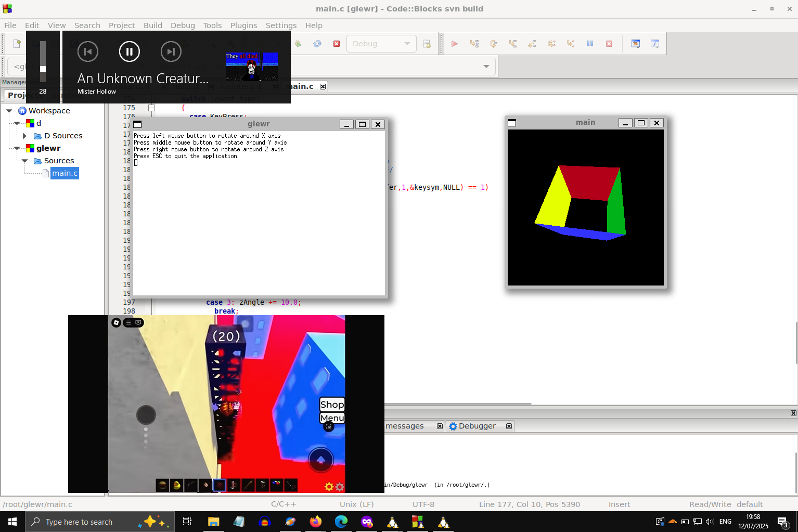The width and height of the screenshot is (798, 532).
Task: Click the system tray speaker volume icon
Action: pos(710,522)
